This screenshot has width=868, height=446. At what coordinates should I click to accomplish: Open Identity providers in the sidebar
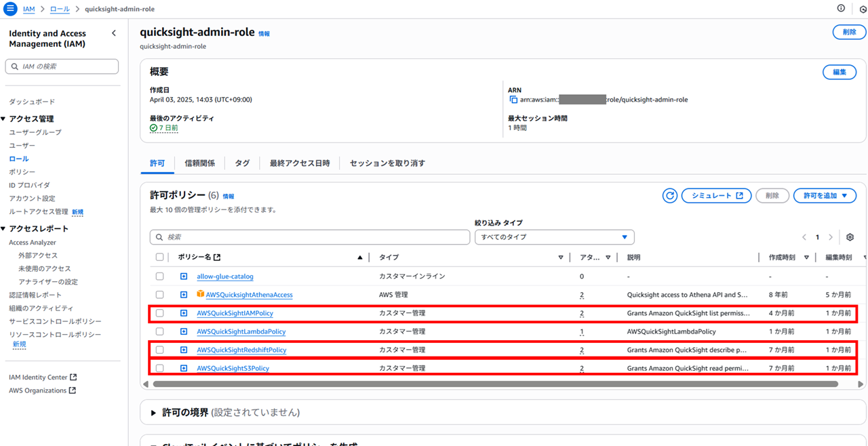29,185
